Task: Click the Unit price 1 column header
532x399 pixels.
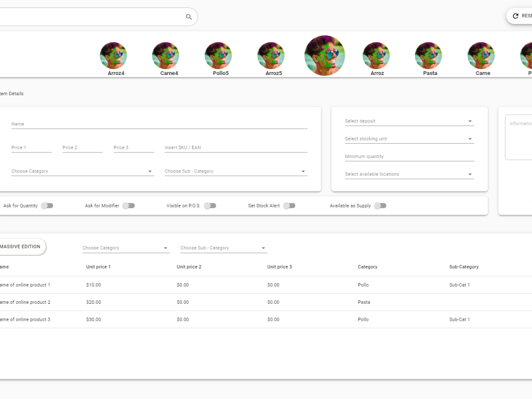Action: click(x=98, y=267)
